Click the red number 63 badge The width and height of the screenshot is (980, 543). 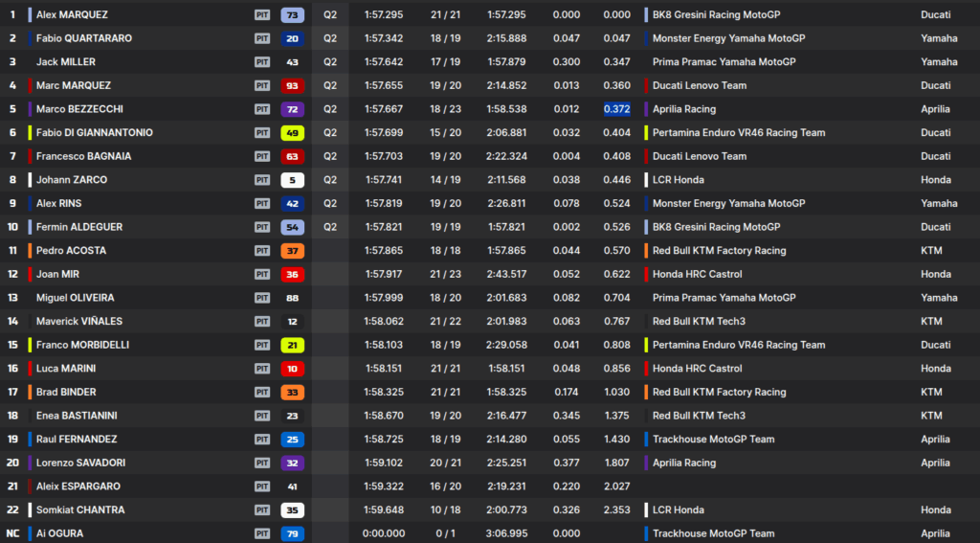[x=293, y=156]
